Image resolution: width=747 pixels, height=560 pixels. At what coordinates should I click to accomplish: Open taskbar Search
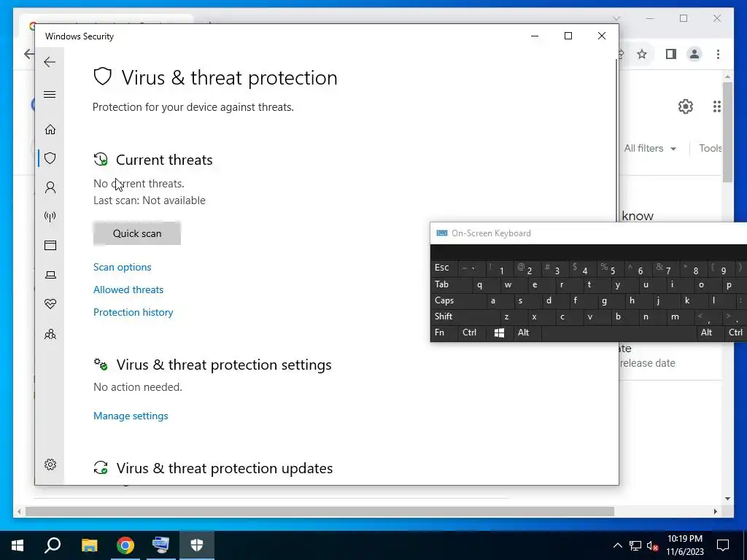pyautogui.click(x=53, y=545)
